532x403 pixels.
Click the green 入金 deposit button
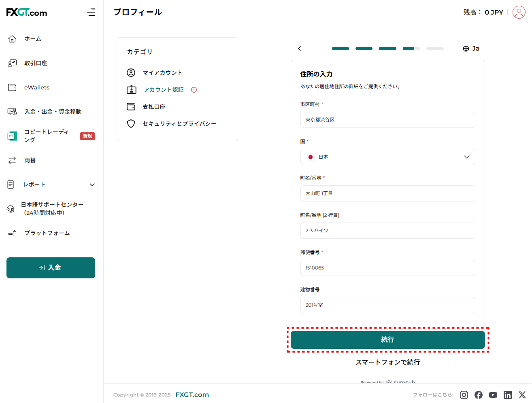click(x=51, y=268)
